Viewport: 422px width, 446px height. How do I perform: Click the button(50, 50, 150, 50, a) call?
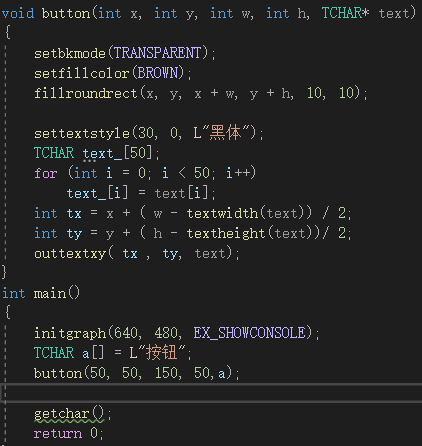[133, 373]
